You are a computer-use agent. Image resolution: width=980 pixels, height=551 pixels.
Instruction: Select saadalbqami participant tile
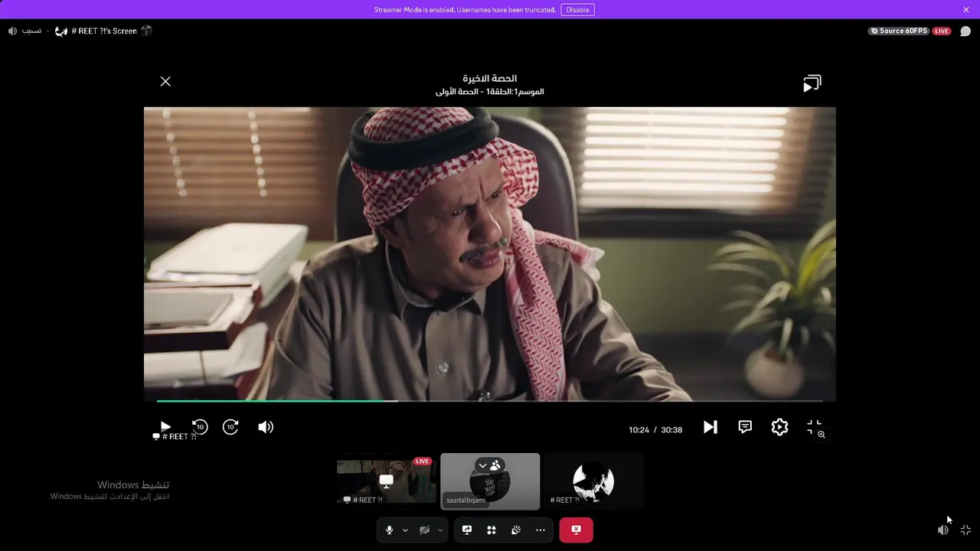pyautogui.click(x=490, y=481)
